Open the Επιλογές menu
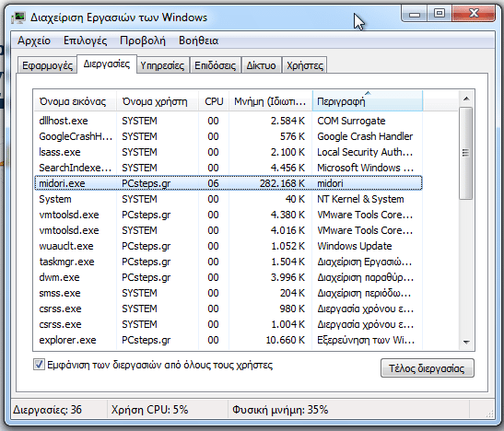The height and width of the screenshot is (431, 504). (x=85, y=41)
